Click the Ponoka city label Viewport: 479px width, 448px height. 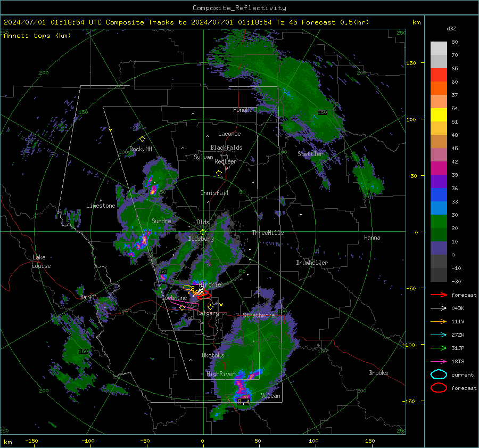[x=243, y=110]
